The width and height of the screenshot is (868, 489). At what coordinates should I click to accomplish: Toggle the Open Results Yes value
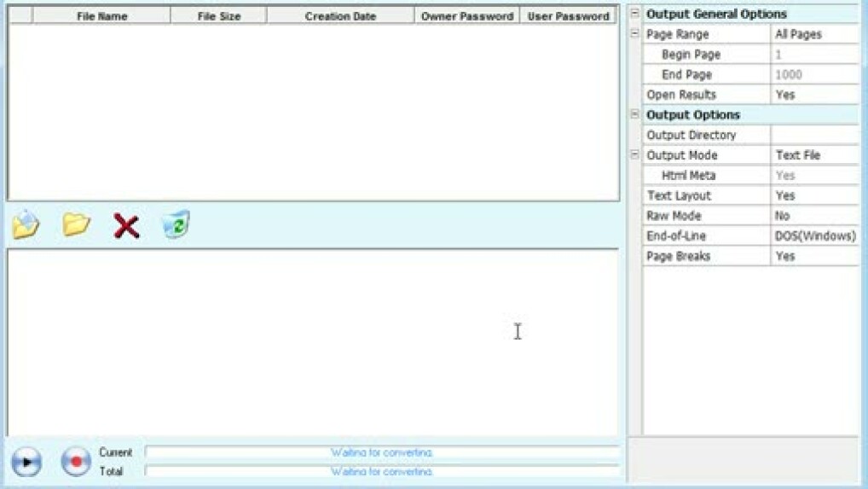(814, 95)
